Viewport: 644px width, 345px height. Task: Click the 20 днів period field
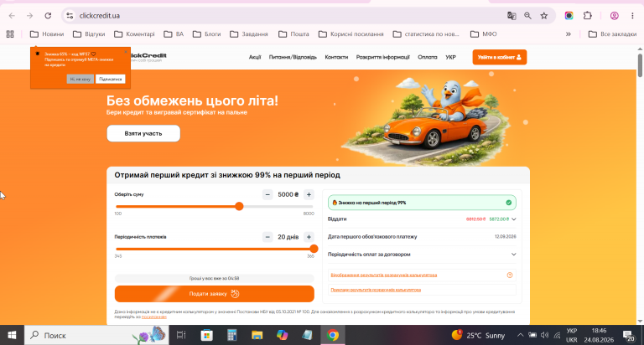point(288,237)
